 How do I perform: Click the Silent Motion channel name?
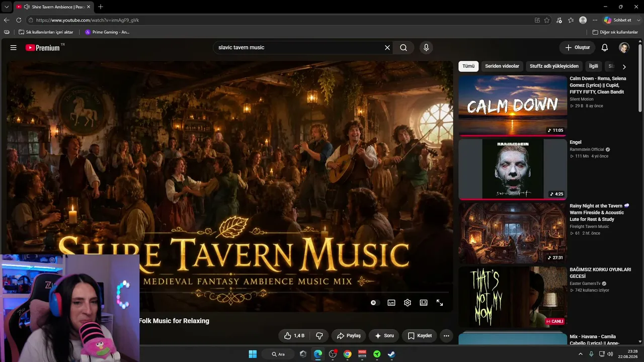pos(582,99)
